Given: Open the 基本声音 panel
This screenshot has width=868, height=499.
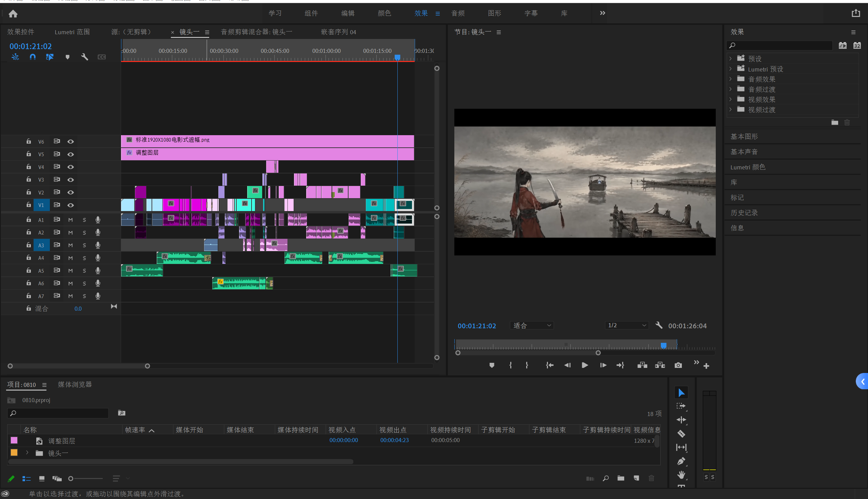Looking at the screenshot, I should 744,151.
